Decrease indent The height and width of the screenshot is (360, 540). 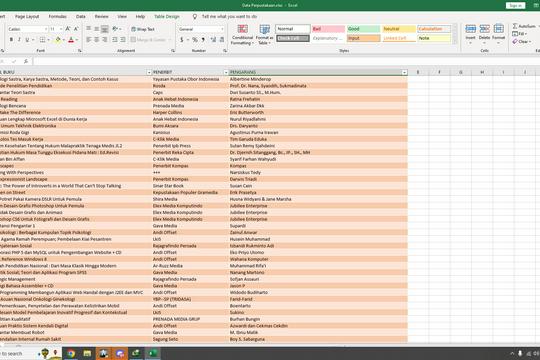point(115,40)
